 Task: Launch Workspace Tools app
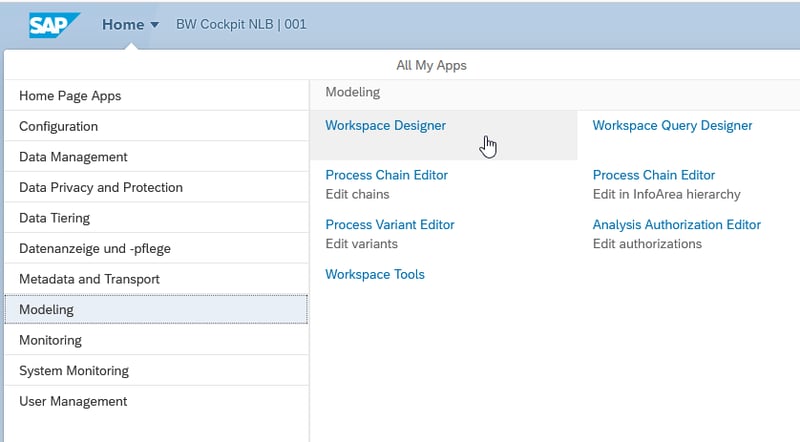tap(375, 274)
